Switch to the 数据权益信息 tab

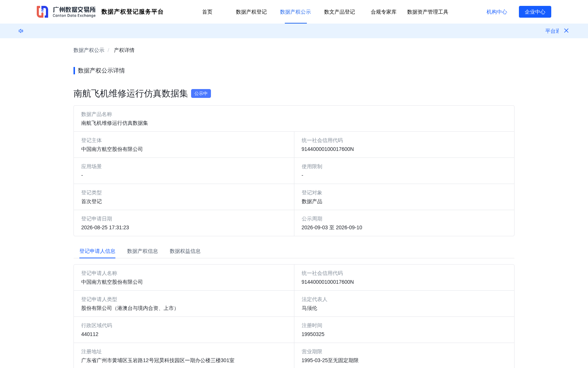(185, 251)
